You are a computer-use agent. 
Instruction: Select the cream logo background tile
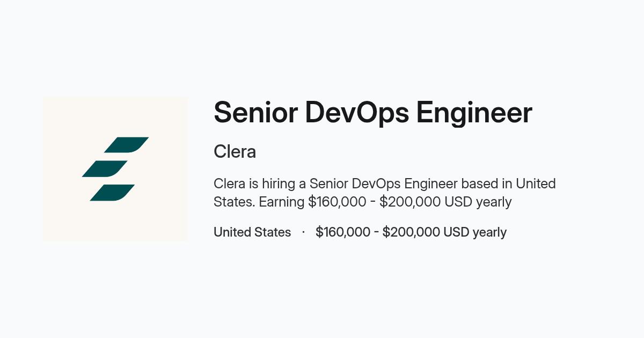click(115, 169)
